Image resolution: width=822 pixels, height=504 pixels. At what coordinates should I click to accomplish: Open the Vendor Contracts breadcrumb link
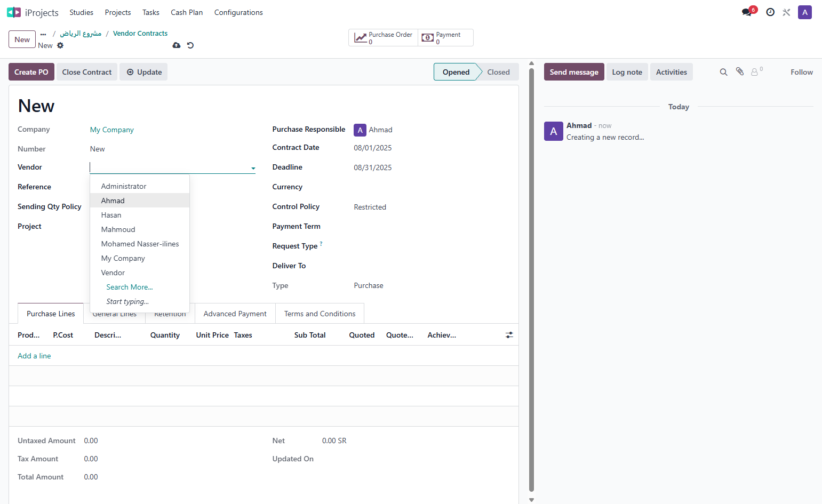[140, 33]
